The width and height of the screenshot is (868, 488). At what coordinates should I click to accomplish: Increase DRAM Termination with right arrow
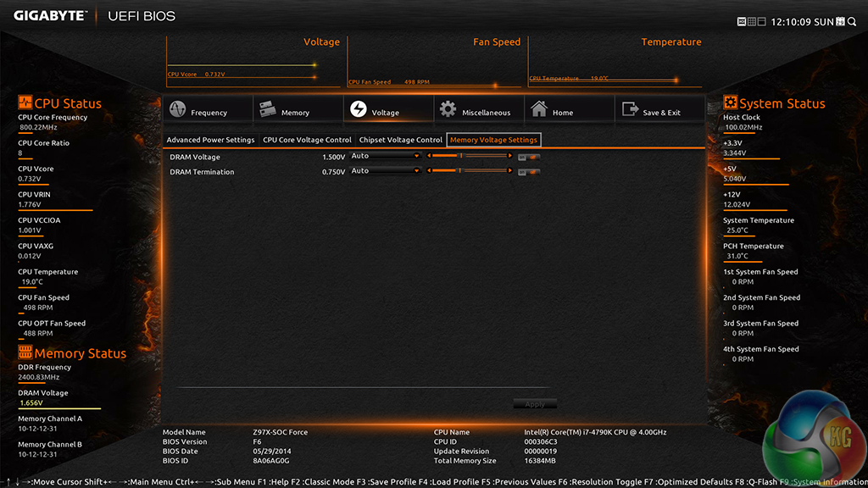click(509, 171)
